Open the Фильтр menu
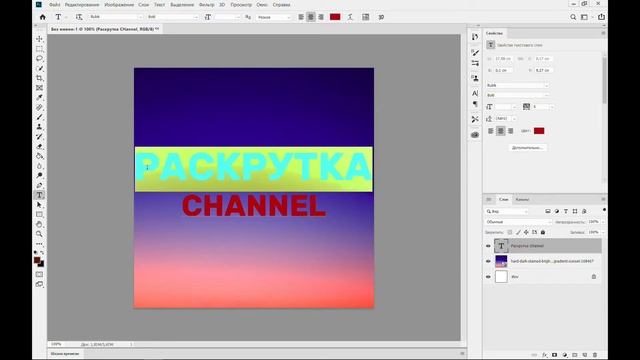This screenshot has height=360, width=640. [x=207, y=4]
